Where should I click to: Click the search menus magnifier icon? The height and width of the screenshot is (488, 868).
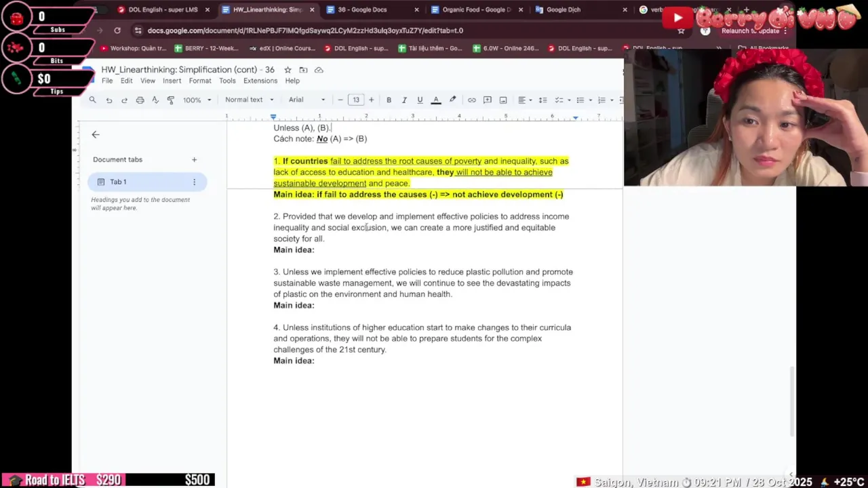pyautogui.click(x=92, y=100)
